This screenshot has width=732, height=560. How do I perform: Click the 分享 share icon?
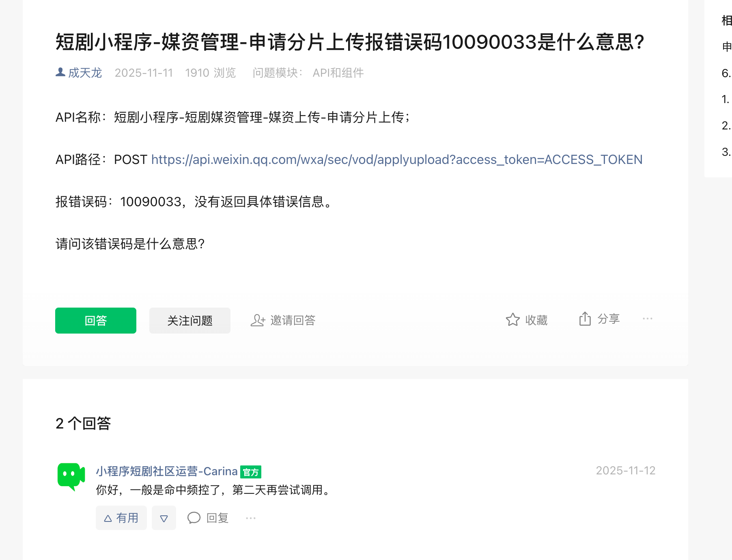pos(585,319)
